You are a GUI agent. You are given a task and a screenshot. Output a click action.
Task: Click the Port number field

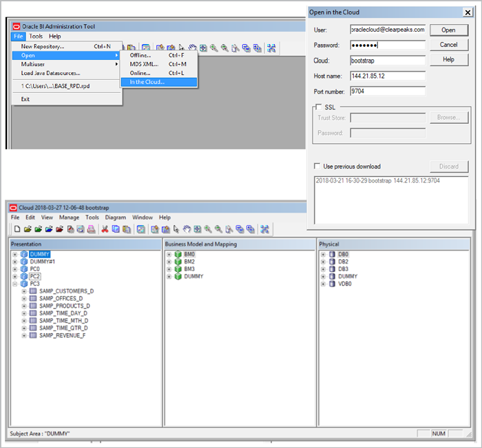click(388, 92)
